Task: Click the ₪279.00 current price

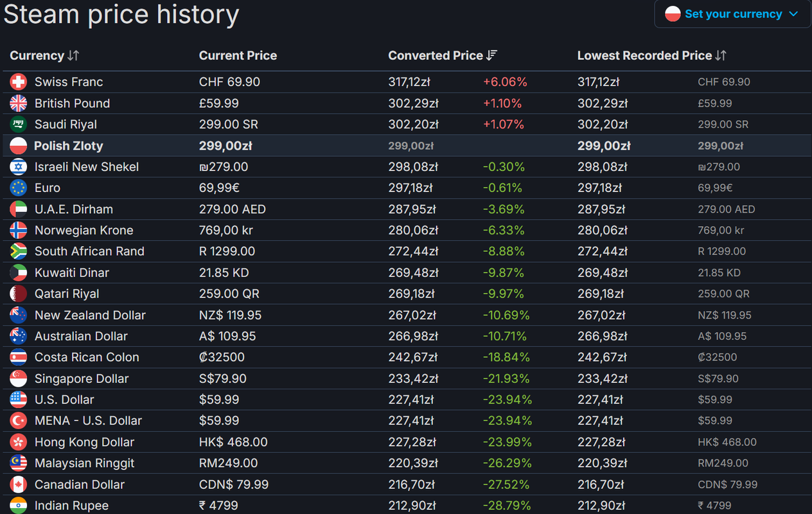Action: coord(224,166)
